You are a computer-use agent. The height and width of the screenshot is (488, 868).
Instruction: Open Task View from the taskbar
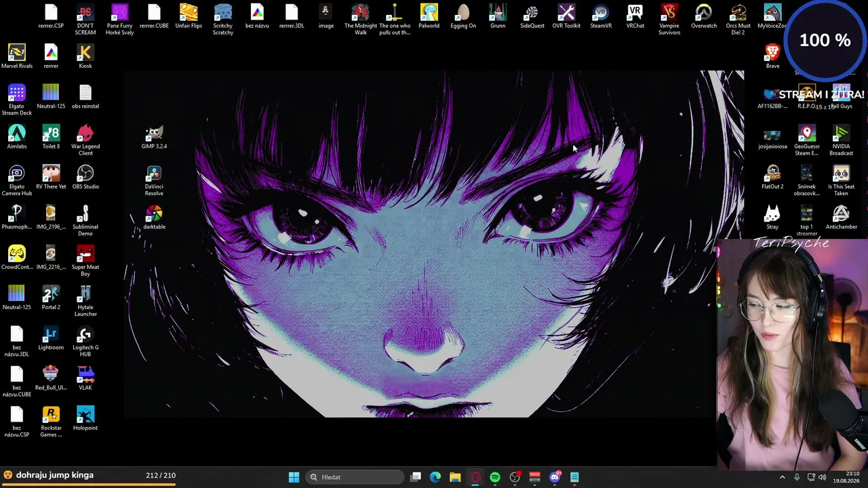point(416,477)
